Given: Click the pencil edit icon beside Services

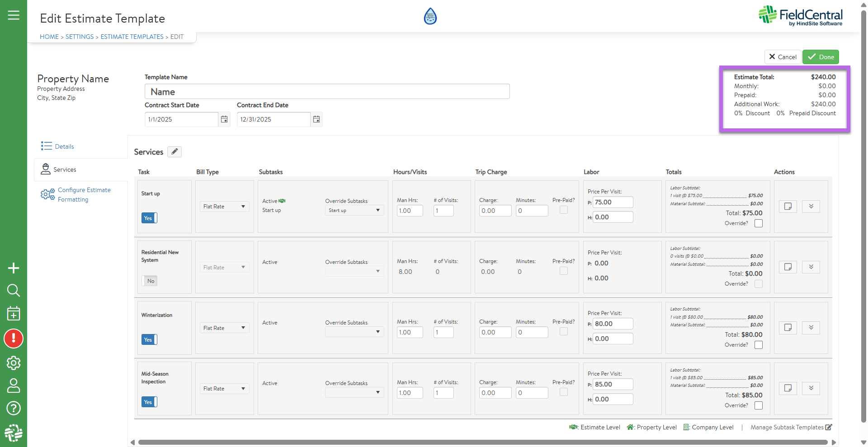Looking at the screenshot, I should 175,152.
